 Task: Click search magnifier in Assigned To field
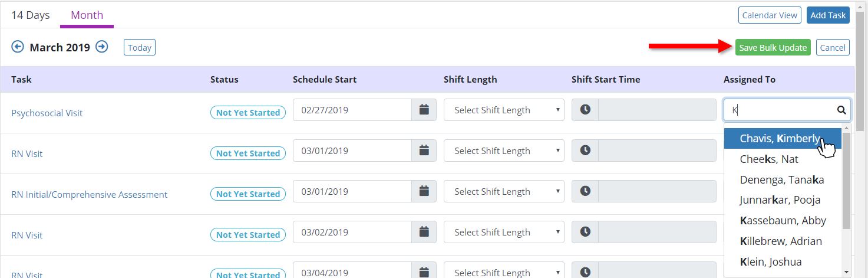point(841,110)
